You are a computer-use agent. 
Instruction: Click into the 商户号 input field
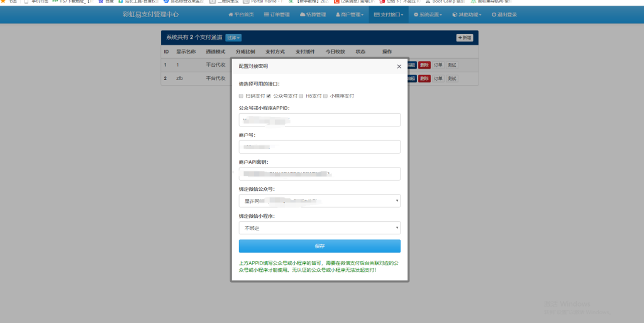click(319, 147)
